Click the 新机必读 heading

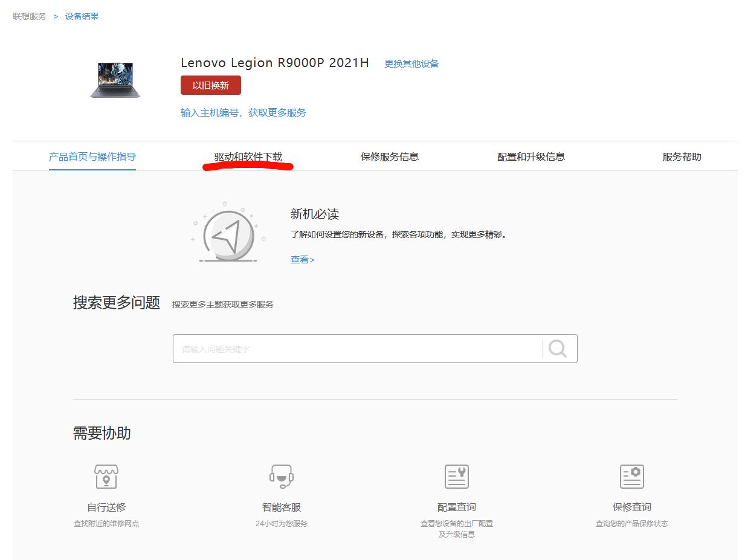(315, 214)
